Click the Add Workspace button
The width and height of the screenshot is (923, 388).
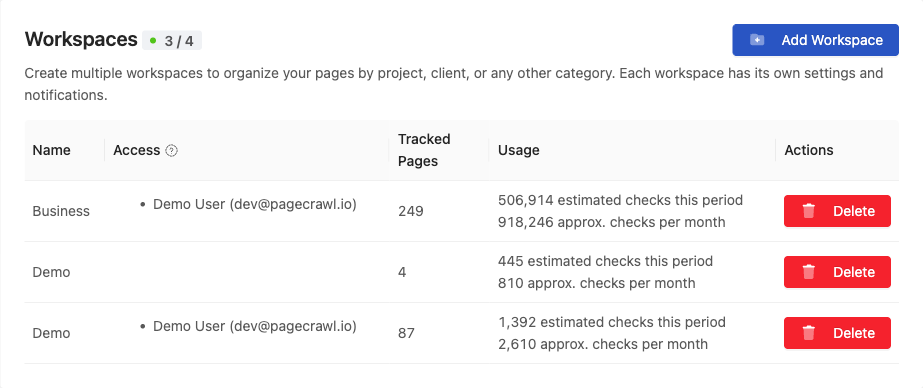point(815,40)
